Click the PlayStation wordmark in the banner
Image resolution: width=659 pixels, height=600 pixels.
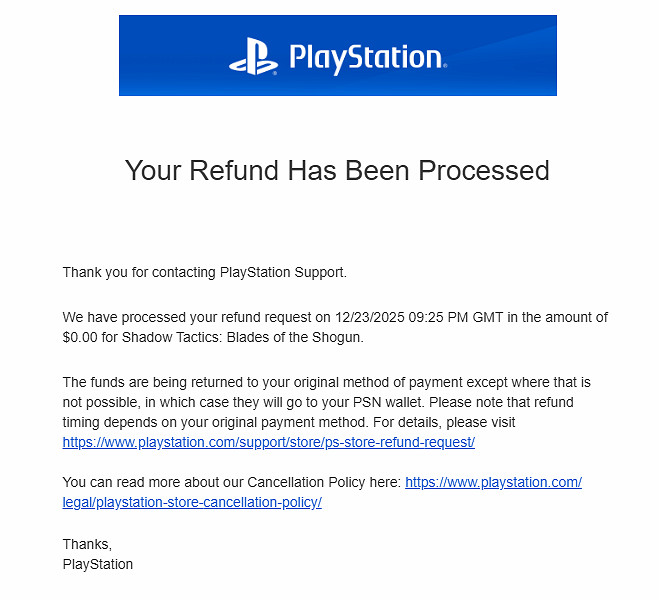pos(366,56)
